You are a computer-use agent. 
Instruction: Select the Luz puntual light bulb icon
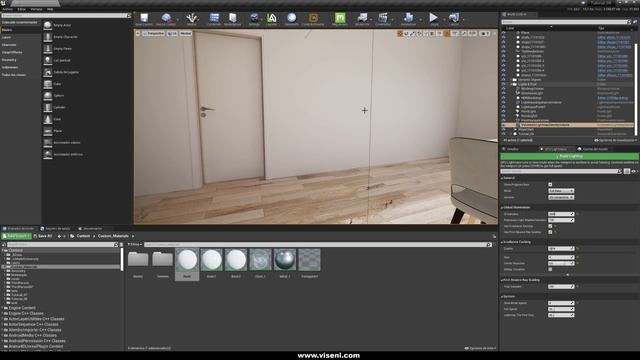click(x=48, y=60)
